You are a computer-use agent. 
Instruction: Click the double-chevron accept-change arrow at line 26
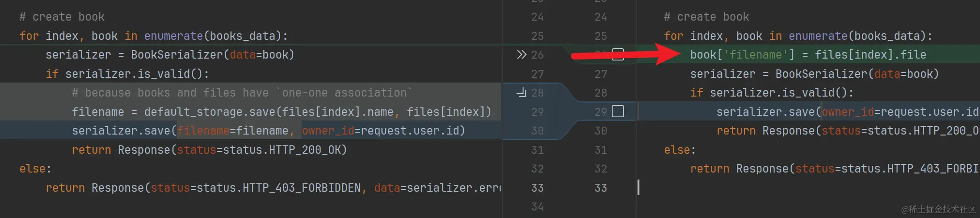521,55
